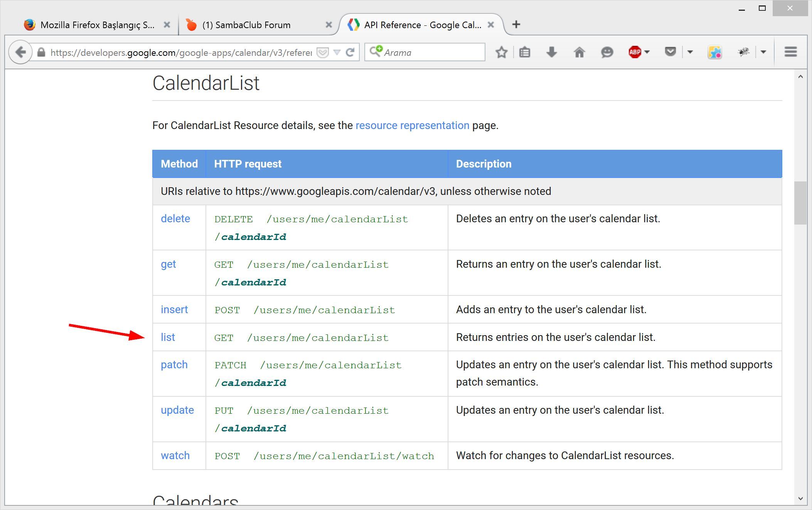Open the resource representation link
Viewport: 812px width, 510px height.
click(x=412, y=126)
